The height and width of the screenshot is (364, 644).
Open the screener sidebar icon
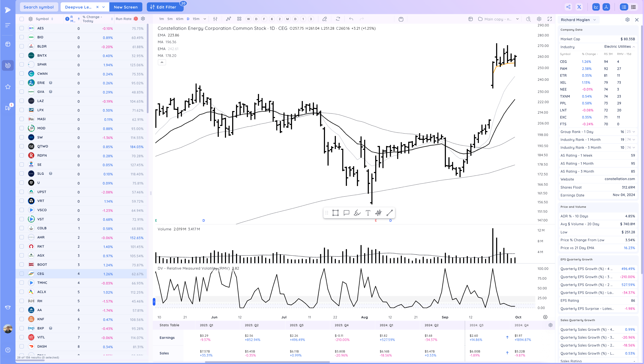pyautogui.click(x=8, y=65)
